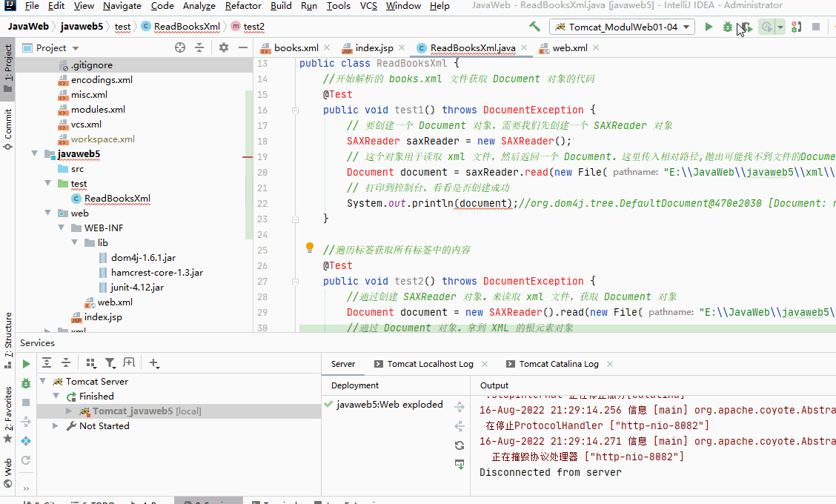Open Services Group By options
The image size is (836, 504).
coord(90,362)
